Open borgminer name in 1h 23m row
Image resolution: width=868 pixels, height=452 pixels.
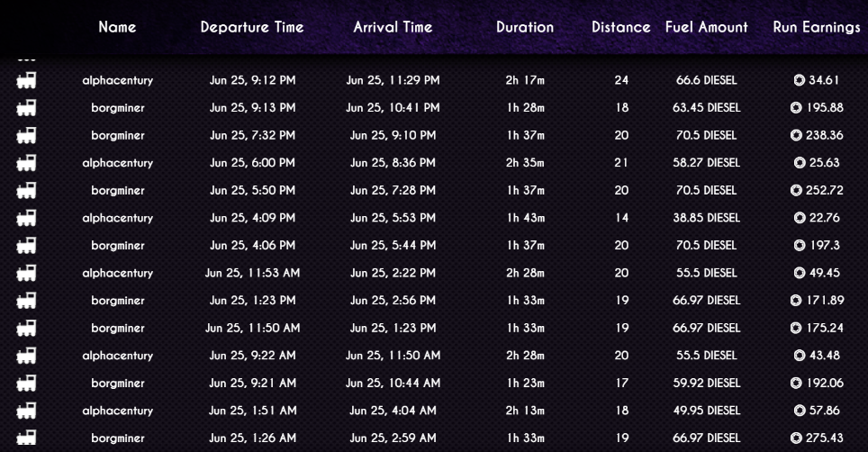[117, 384]
